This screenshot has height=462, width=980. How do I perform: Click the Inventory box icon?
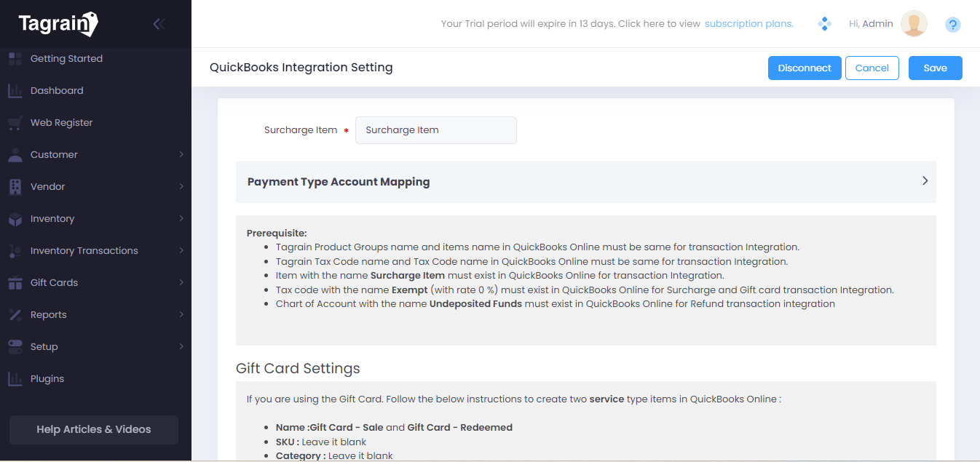[15, 219]
